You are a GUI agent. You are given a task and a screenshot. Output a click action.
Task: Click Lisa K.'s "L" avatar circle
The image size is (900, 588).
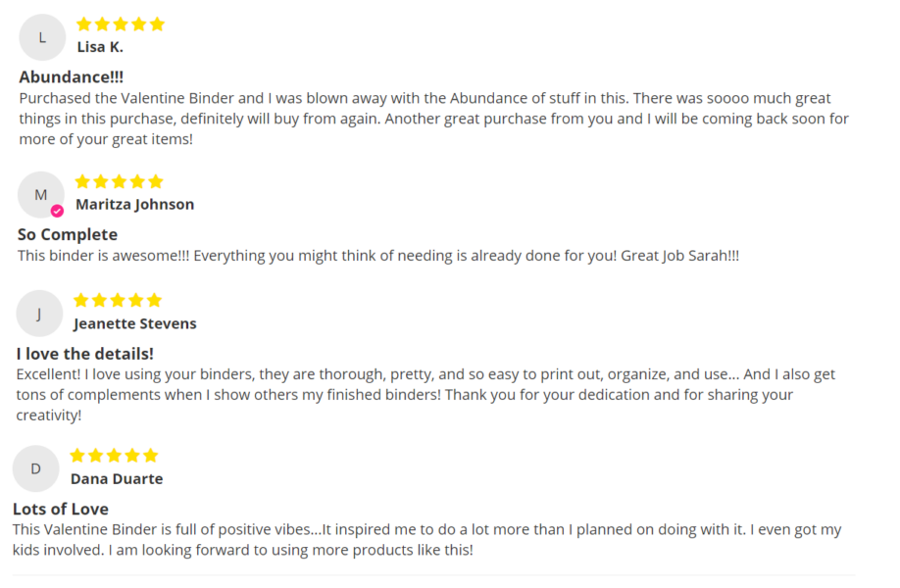coord(42,38)
